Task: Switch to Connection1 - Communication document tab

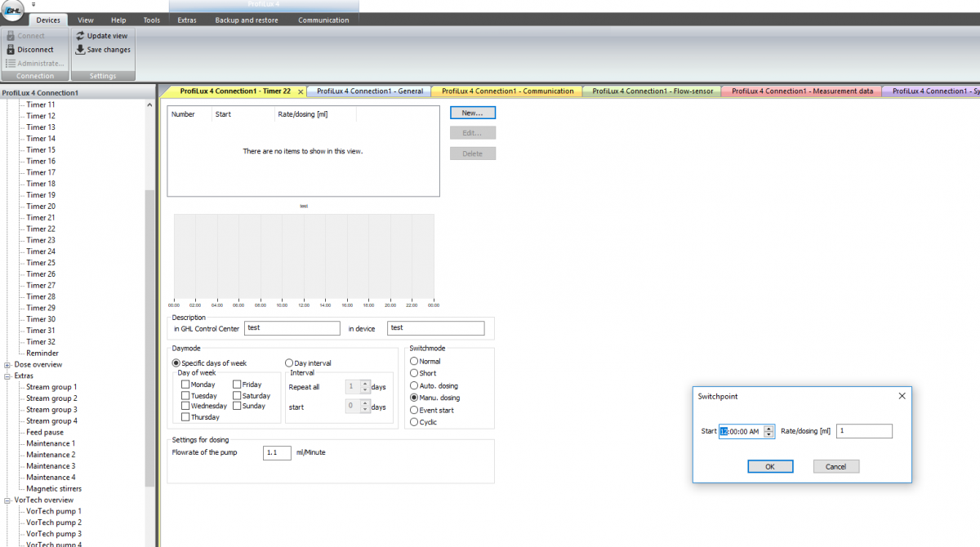Action: tap(508, 91)
